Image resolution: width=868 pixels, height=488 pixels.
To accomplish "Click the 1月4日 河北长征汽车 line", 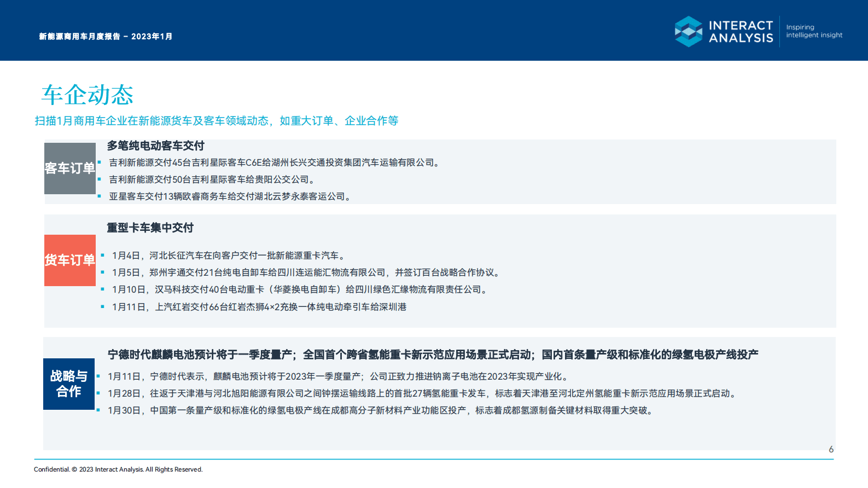I will click(x=230, y=255).
